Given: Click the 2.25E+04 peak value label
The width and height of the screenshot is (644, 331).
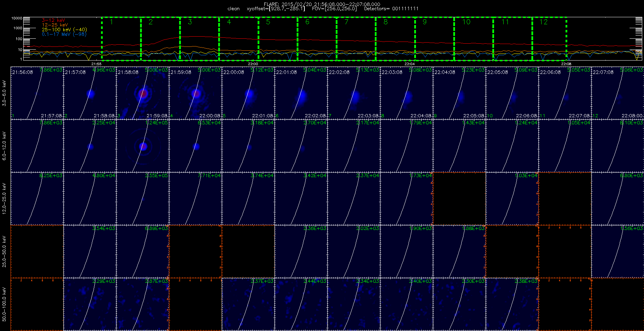Looking at the screenshot, I should [103, 123].
